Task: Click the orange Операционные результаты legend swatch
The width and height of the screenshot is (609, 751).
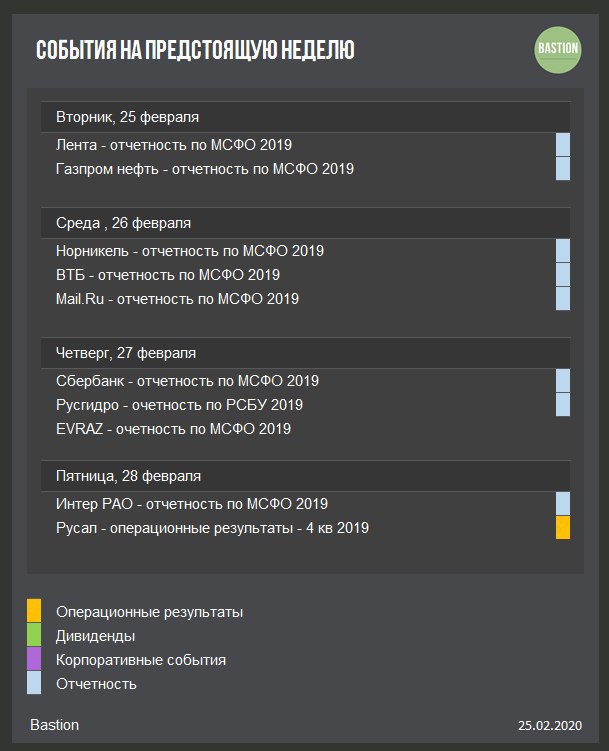Action: [34, 611]
